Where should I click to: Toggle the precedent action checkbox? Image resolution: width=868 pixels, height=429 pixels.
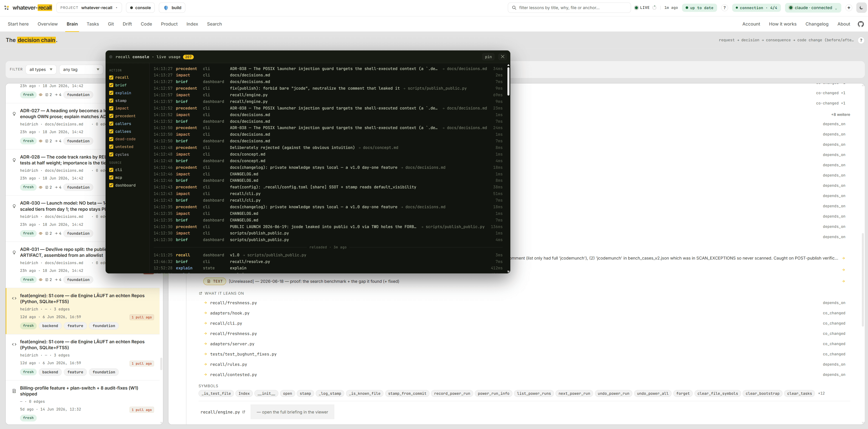111,116
